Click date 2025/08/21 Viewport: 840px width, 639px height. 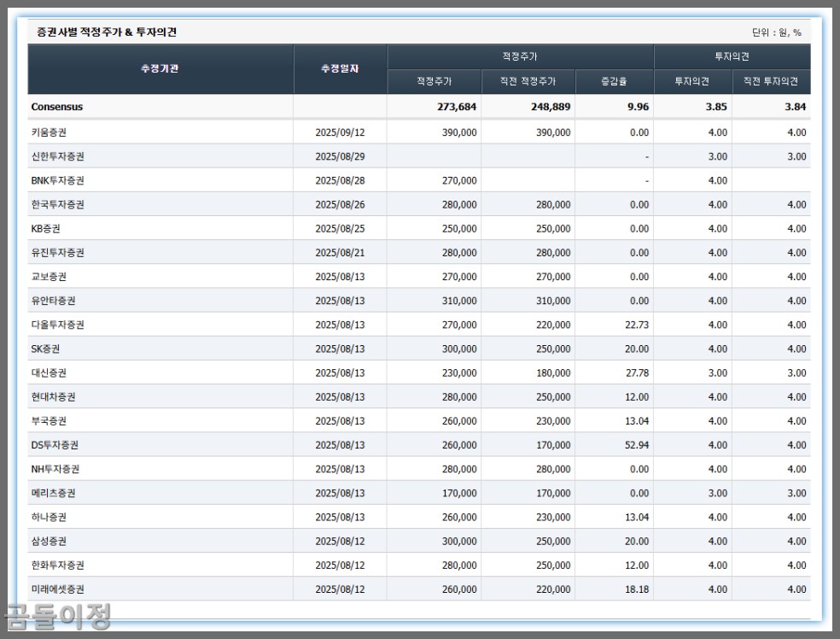click(340, 253)
